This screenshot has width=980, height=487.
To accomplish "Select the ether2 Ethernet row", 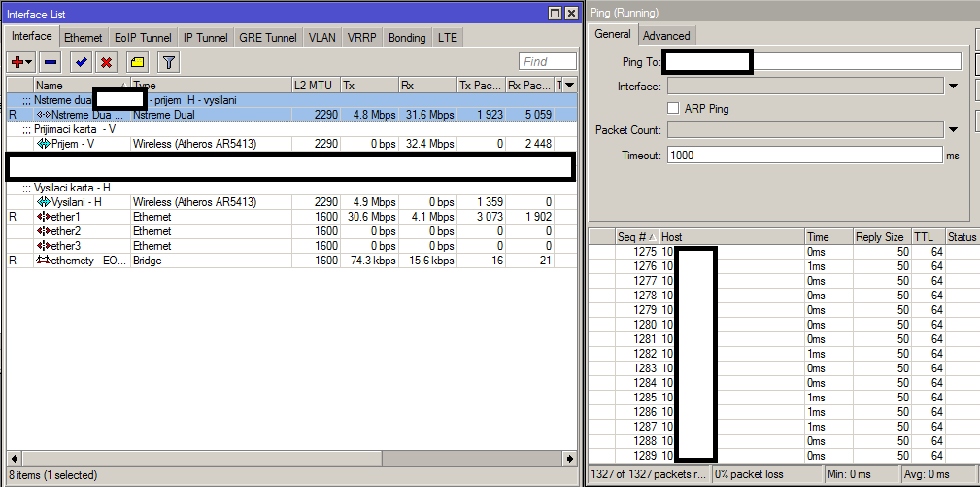I will pos(291,231).
